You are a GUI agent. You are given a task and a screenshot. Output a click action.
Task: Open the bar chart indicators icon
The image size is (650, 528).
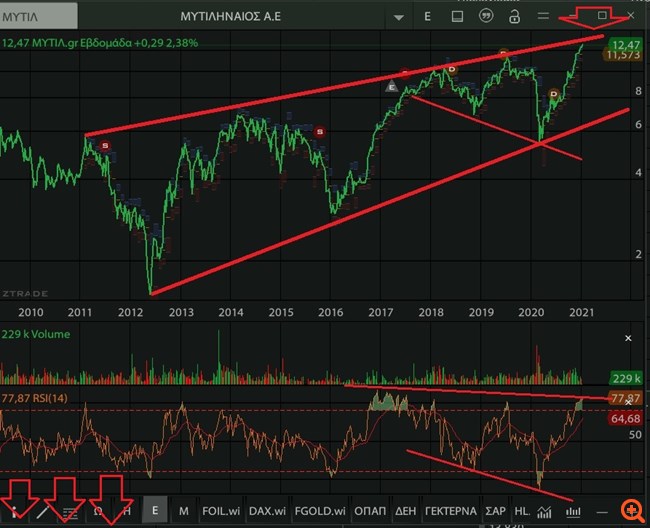click(573, 510)
